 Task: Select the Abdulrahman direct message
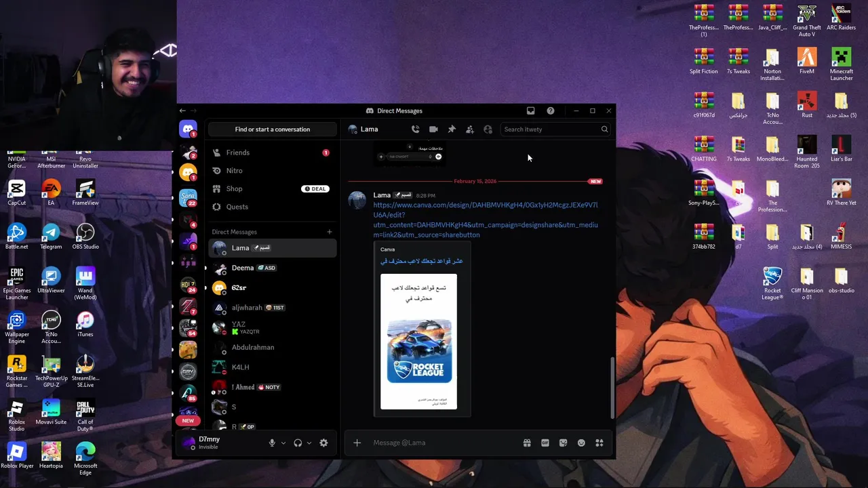coord(272,347)
